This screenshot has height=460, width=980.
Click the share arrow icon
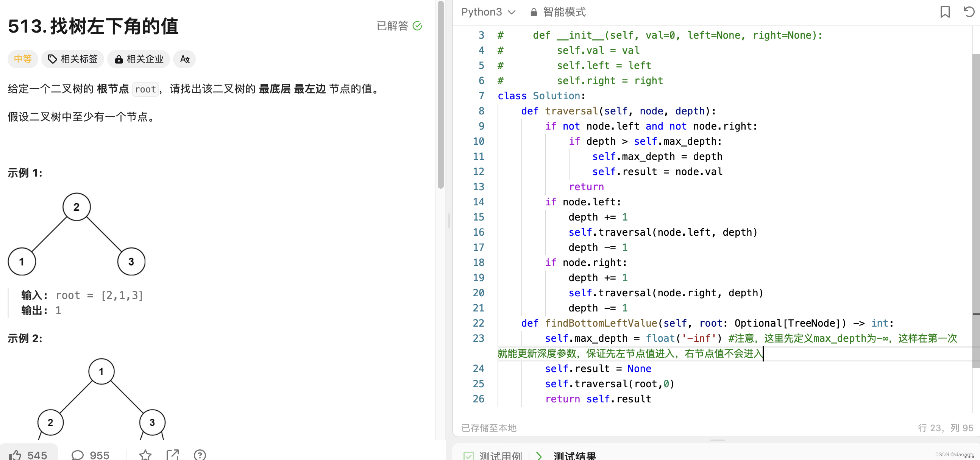point(173,455)
